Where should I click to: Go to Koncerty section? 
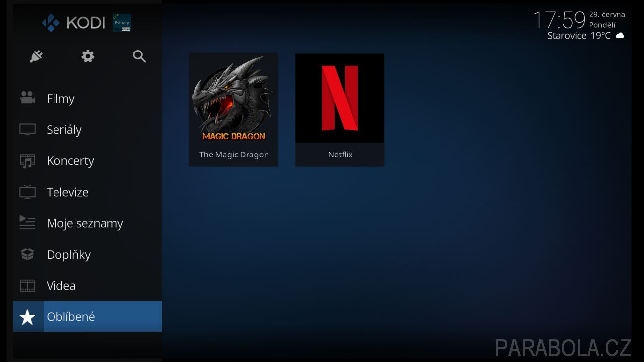(x=88, y=160)
